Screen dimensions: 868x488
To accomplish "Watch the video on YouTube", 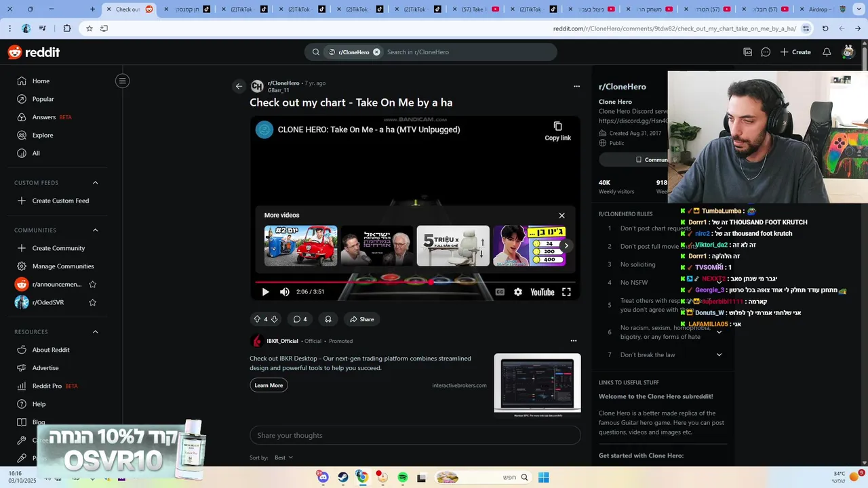I will [x=542, y=292].
